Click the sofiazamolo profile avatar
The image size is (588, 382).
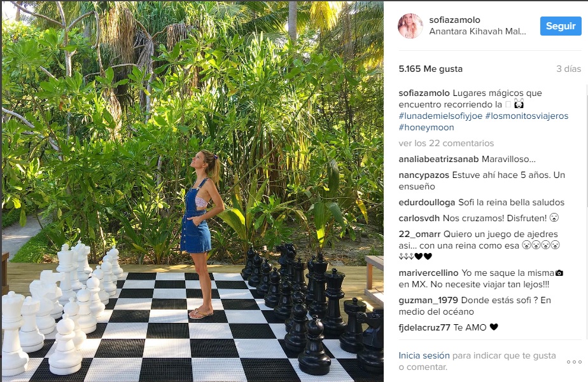click(x=410, y=26)
